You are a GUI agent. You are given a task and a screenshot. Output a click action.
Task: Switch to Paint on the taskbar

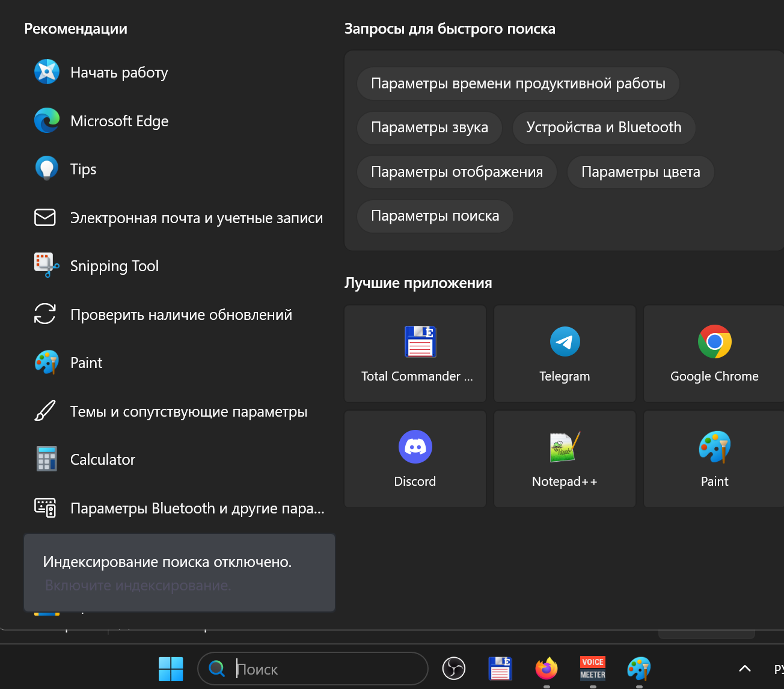pos(639,668)
